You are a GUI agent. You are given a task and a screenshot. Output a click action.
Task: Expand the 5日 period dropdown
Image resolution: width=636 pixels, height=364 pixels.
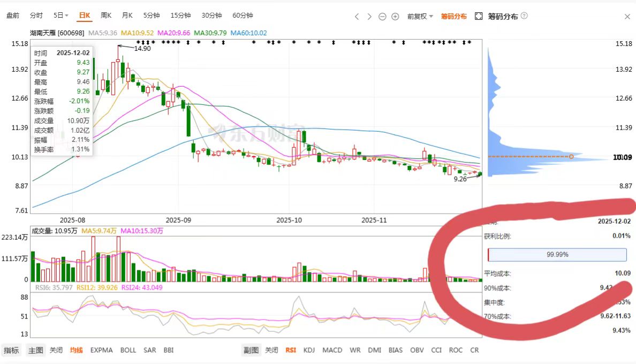[61, 16]
